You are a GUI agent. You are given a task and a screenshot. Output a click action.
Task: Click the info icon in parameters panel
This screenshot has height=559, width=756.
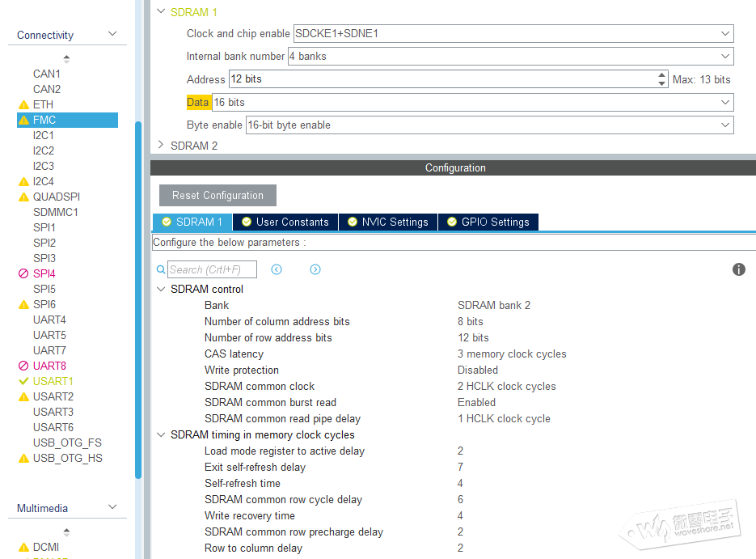tap(738, 269)
